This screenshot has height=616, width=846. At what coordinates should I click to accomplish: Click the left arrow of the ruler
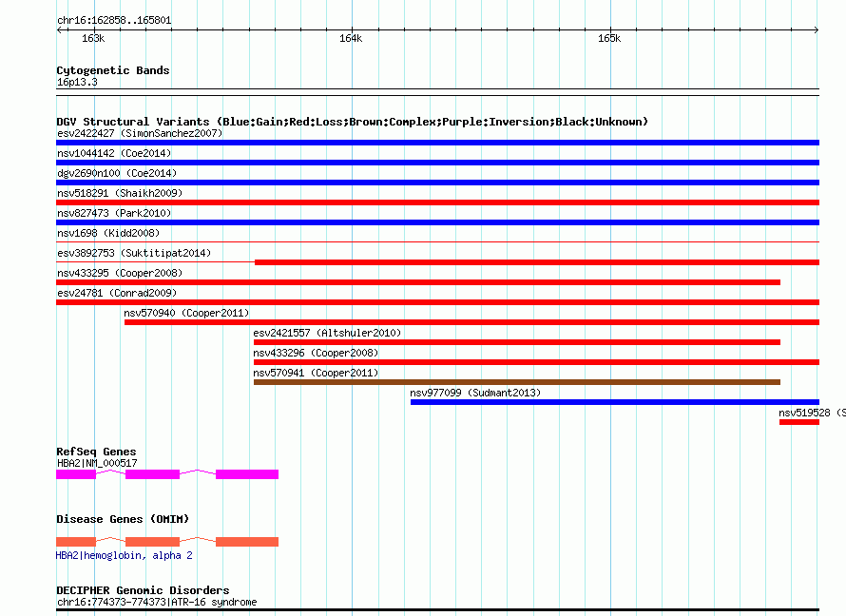click(x=59, y=29)
